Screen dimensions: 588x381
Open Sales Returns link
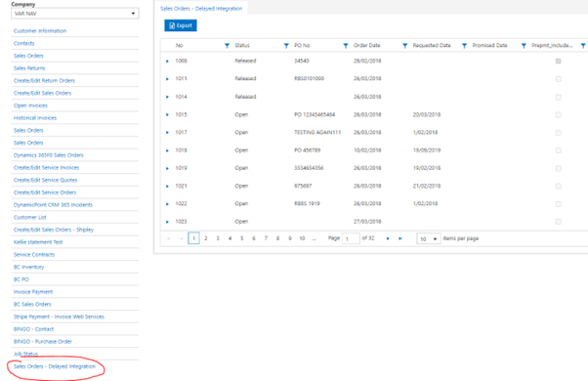[x=29, y=68]
